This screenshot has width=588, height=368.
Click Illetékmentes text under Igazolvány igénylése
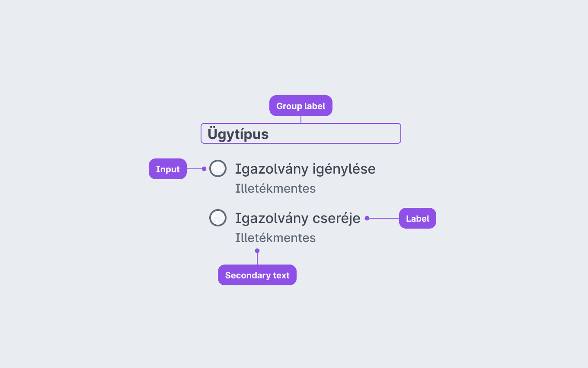(x=275, y=189)
